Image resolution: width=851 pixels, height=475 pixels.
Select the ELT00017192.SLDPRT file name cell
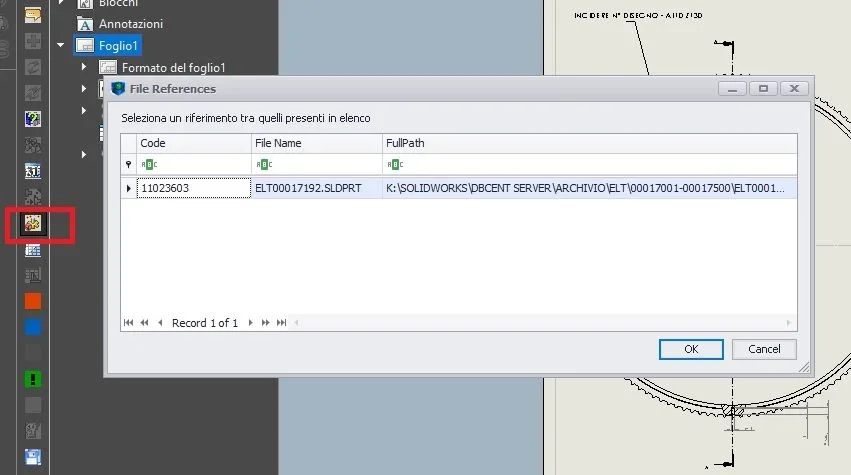317,188
